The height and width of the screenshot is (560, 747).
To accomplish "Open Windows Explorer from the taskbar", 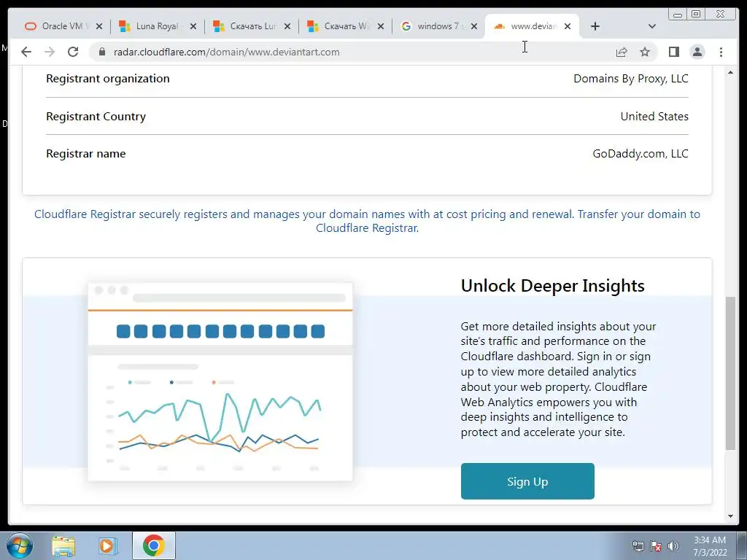I will coord(63,545).
